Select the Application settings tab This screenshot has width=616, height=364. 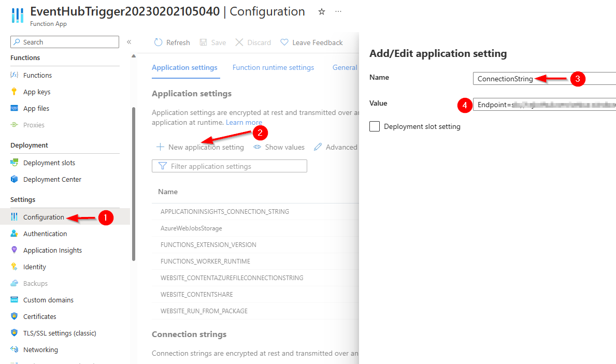tap(184, 67)
